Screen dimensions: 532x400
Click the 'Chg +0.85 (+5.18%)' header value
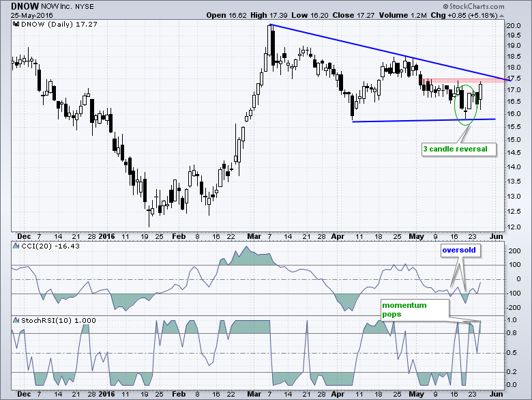pos(464,15)
